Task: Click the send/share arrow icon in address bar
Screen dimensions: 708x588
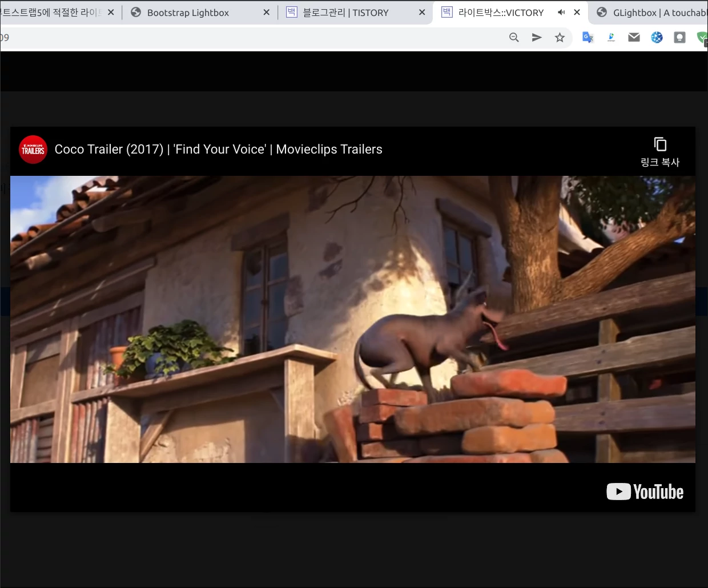Action: (537, 38)
